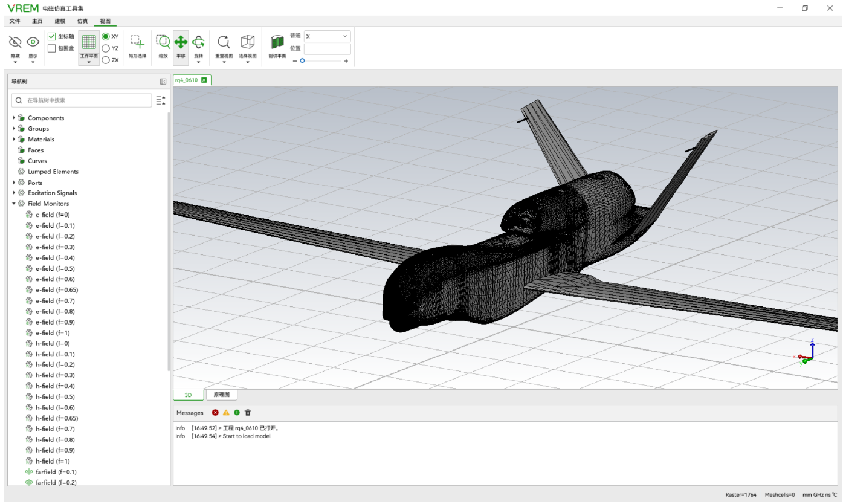Check the 包围盒 checkbox
Image resolution: width=846 pixels, height=504 pixels.
(x=52, y=48)
